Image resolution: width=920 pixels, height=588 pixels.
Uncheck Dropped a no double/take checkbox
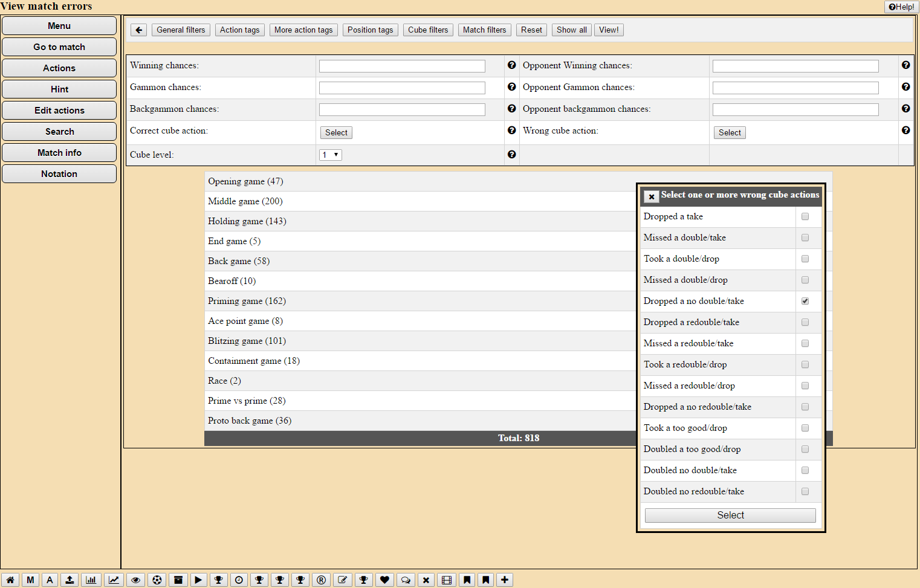805,301
